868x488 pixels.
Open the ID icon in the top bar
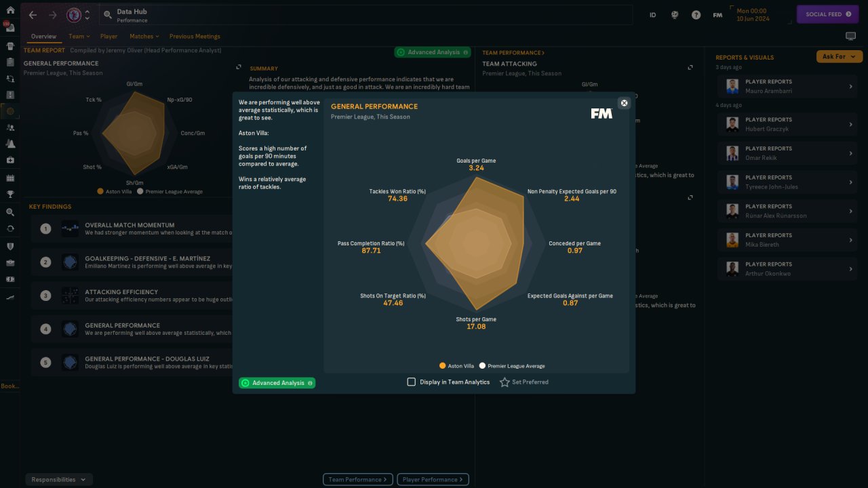coord(653,15)
